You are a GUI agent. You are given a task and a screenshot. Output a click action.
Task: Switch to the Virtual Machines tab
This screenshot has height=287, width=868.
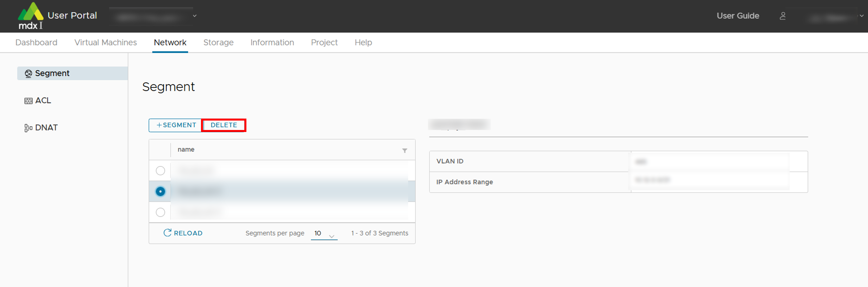click(x=106, y=42)
